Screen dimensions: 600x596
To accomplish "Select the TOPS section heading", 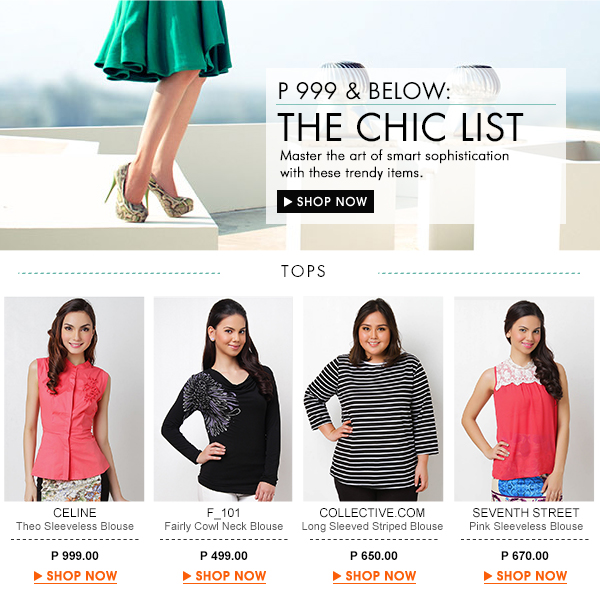I will [303, 271].
